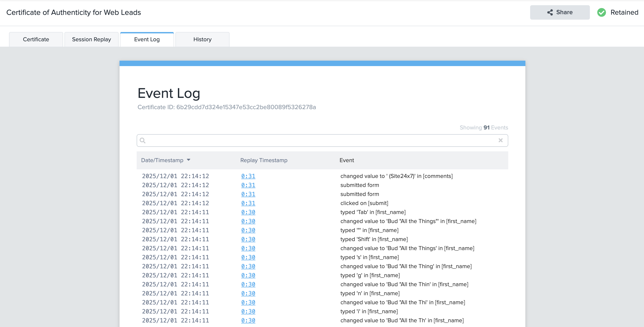
Task: Click the Event column header
Action: pos(347,160)
